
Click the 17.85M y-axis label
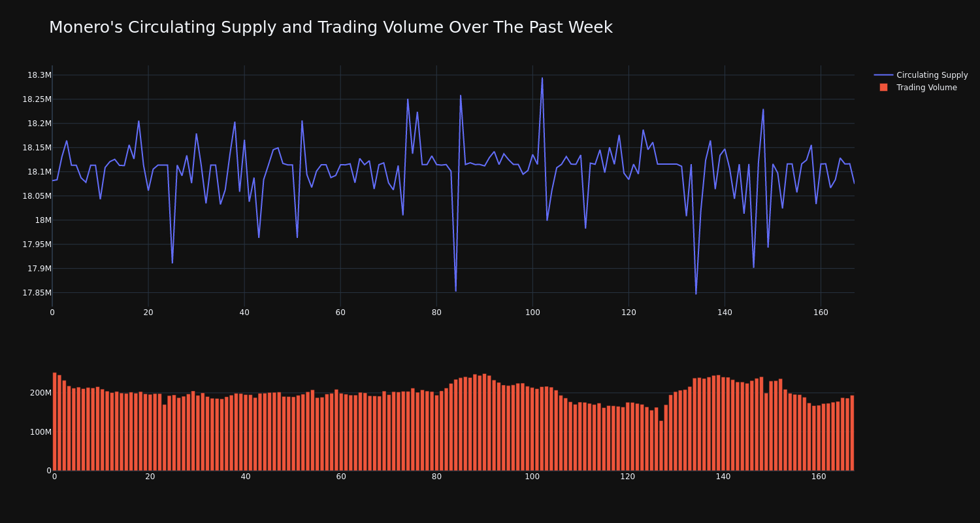click(x=37, y=293)
